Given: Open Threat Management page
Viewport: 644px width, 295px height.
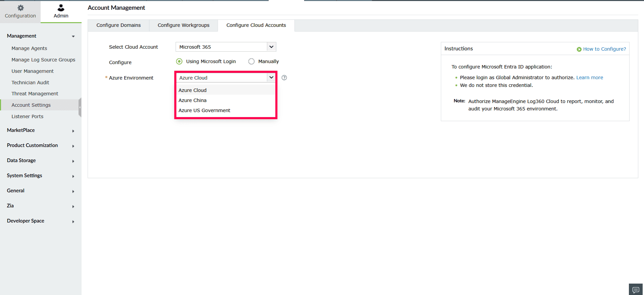Looking at the screenshot, I should pos(35,94).
